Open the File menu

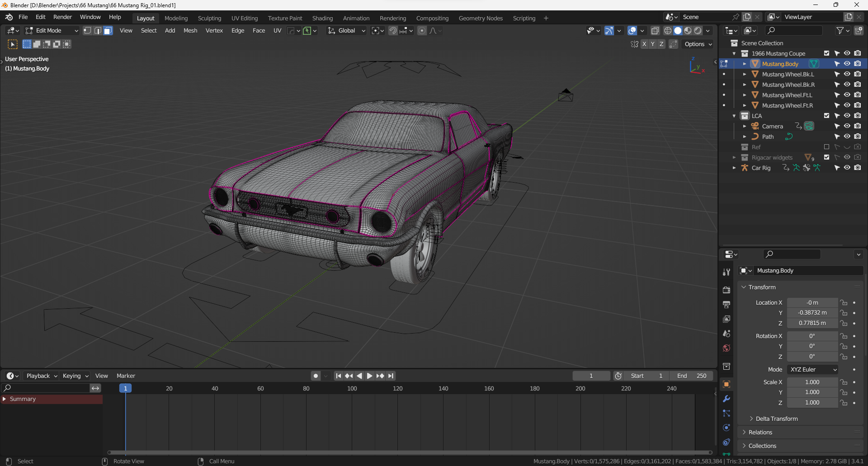click(x=23, y=17)
